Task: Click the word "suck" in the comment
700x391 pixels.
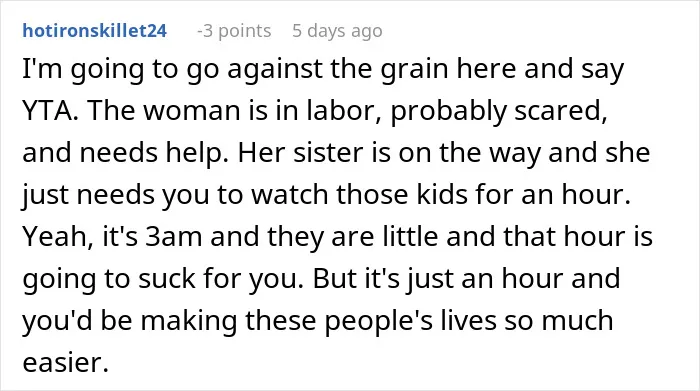Action: click(167, 279)
